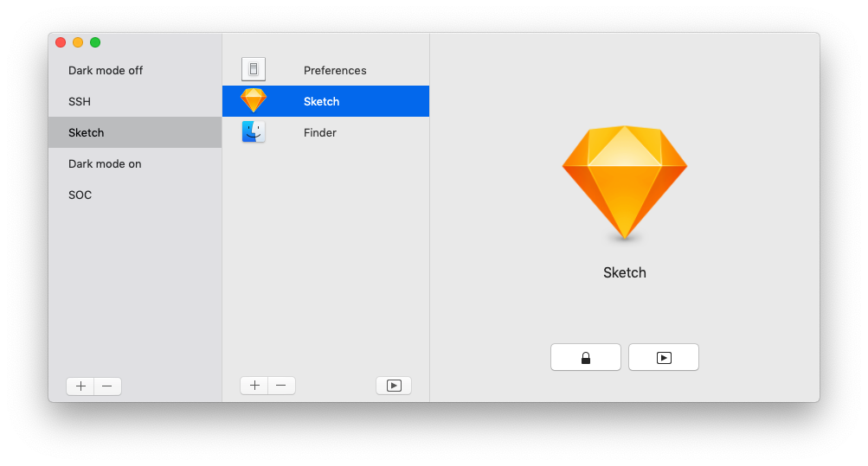
Task: Select the SSH group in sidebar
Action: 135,101
